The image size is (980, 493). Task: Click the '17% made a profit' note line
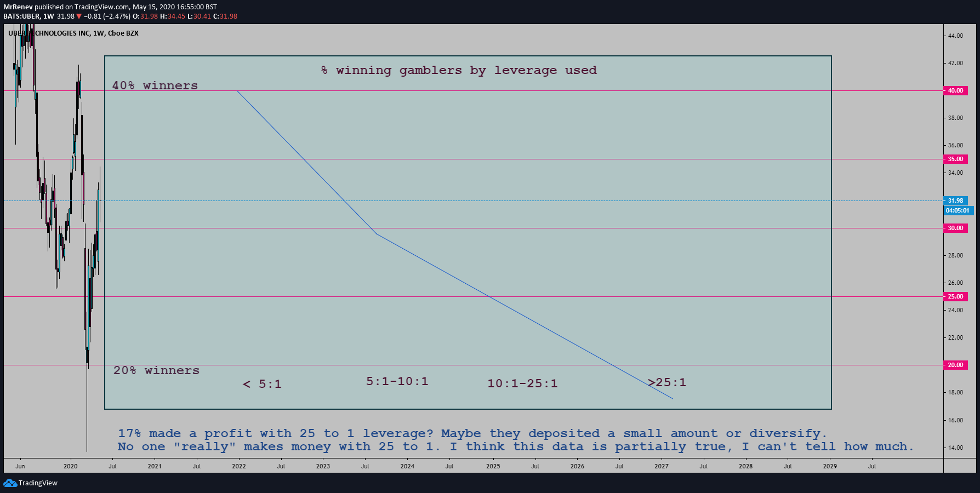tap(472, 433)
